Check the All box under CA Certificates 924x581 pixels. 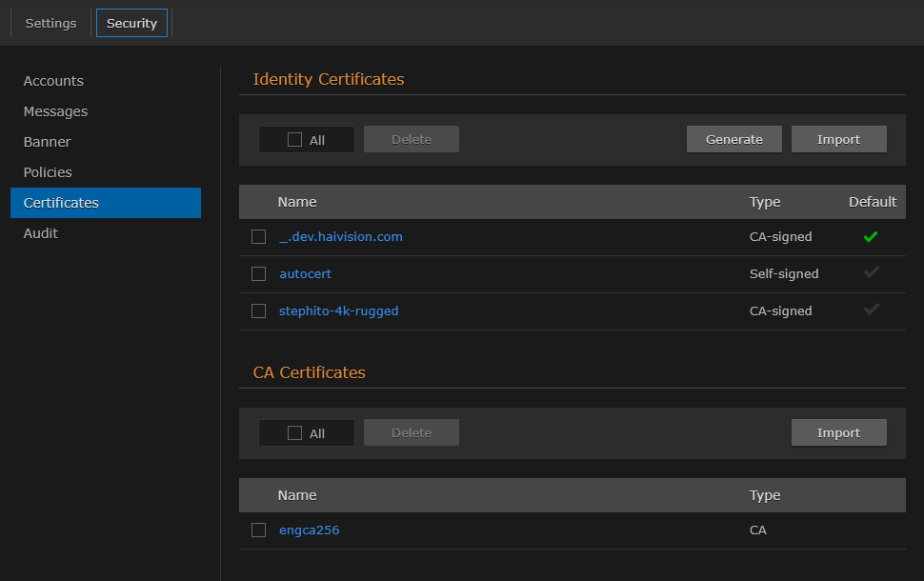tap(293, 431)
